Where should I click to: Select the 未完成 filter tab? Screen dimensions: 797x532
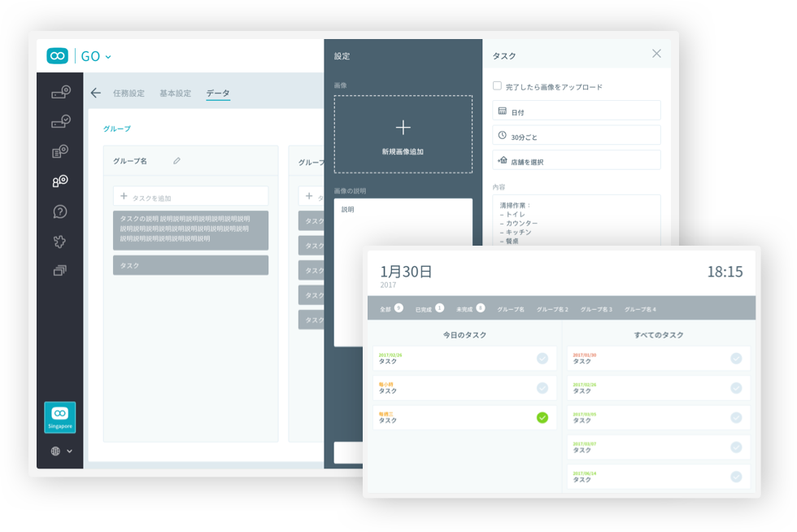tap(469, 309)
